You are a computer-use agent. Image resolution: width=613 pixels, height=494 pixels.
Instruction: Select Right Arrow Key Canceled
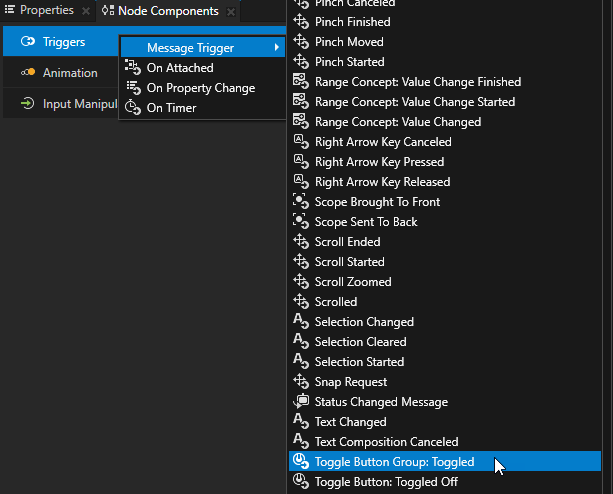point(445,141)
